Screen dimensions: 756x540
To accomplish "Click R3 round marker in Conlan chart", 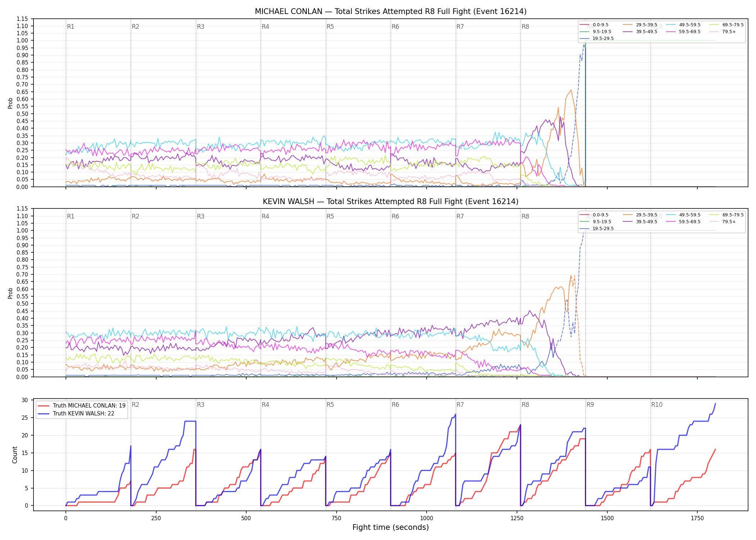I will pos(201,27).
